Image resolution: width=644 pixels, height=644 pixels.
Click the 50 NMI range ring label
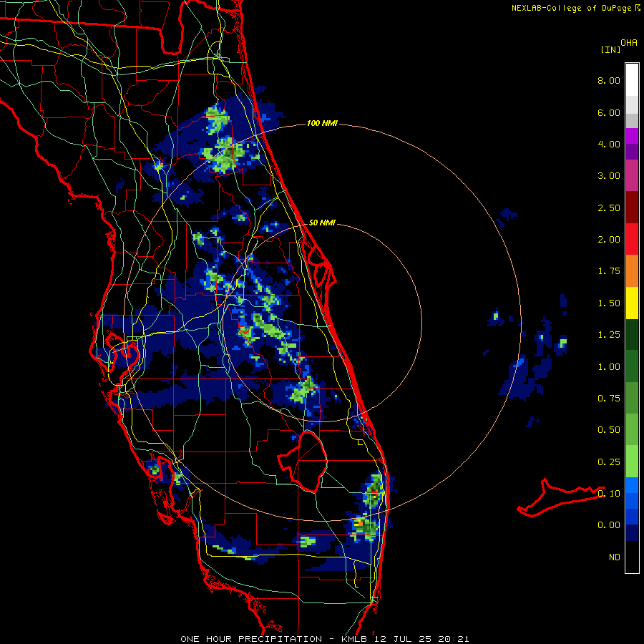tap(322, 223)
